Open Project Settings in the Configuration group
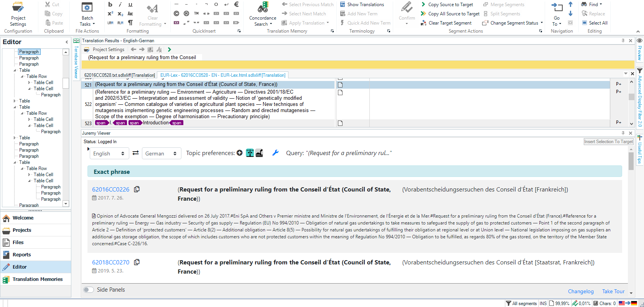This screenshot has width=644, height=307. click(x=18, y=14)
